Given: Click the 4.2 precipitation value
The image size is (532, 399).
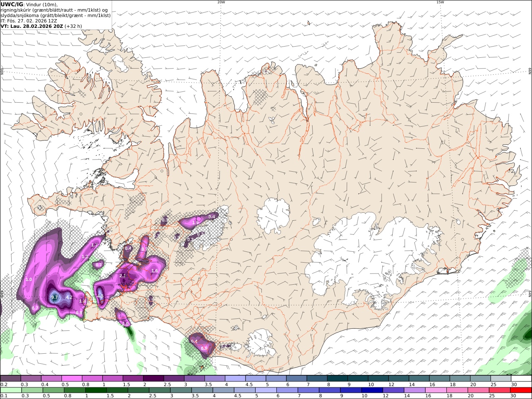Looking at the screenshot, I should click(69, 297).
